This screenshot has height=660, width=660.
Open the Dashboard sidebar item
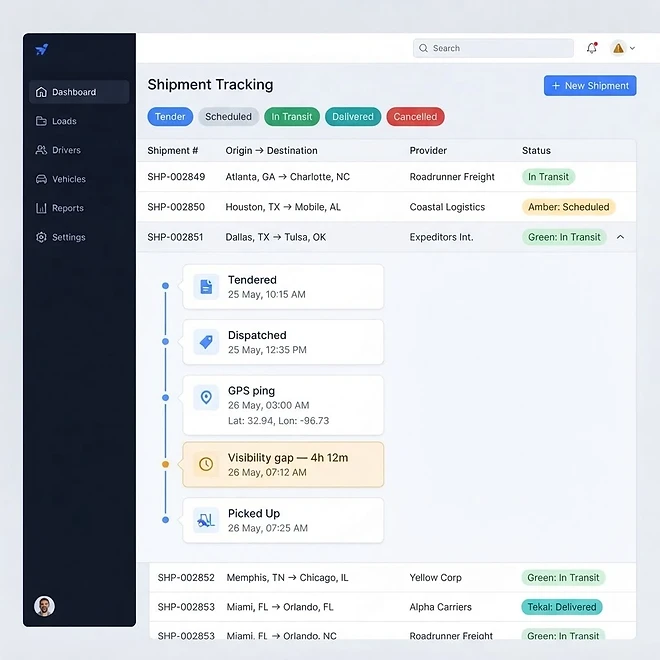coord(79,92)
